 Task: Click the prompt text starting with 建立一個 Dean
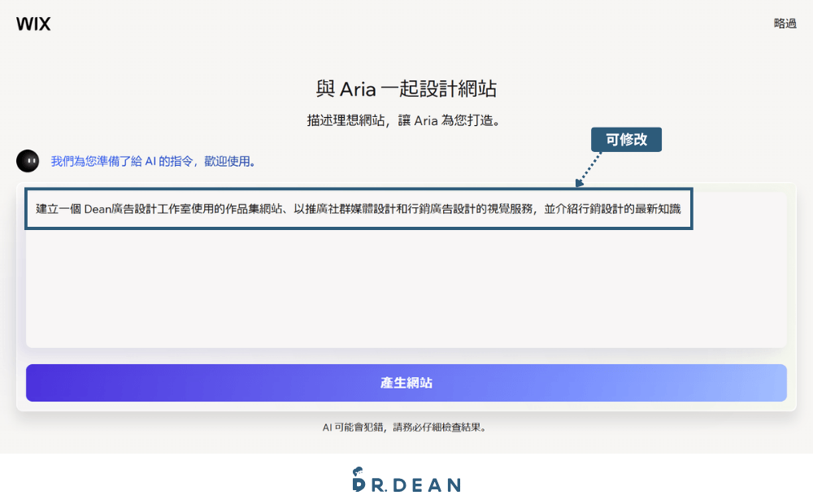359,209
